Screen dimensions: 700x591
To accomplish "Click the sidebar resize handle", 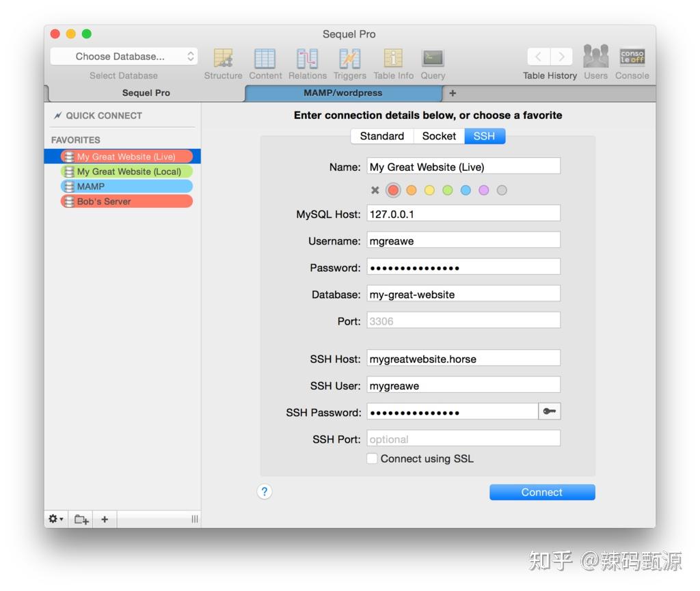I will (195, 519).
